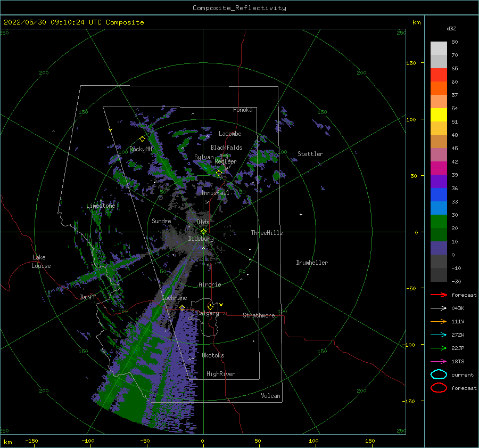Select the yellow diamond marker above Calgary label

pyautogui.click(x=210, y=307)
